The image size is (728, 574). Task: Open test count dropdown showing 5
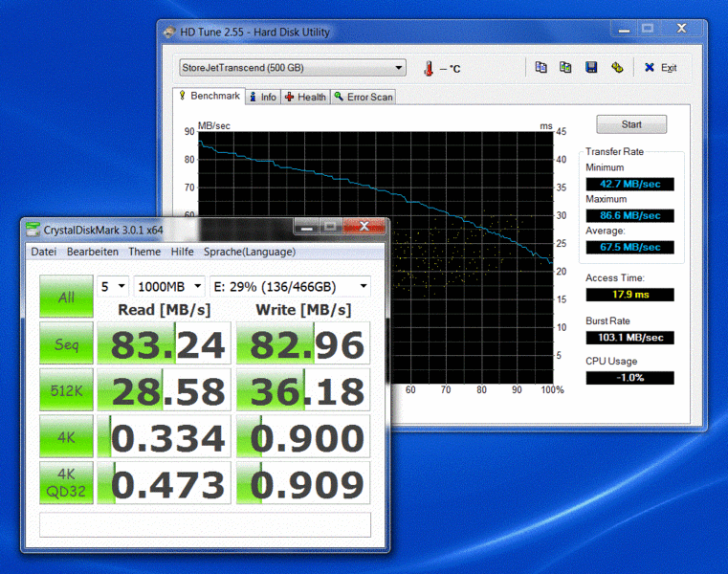click(113, 287)
